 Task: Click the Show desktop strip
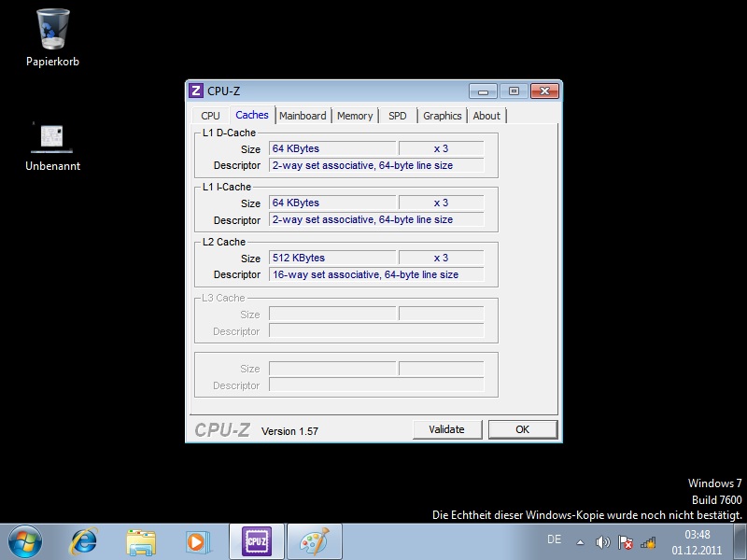tap(740, 541)
